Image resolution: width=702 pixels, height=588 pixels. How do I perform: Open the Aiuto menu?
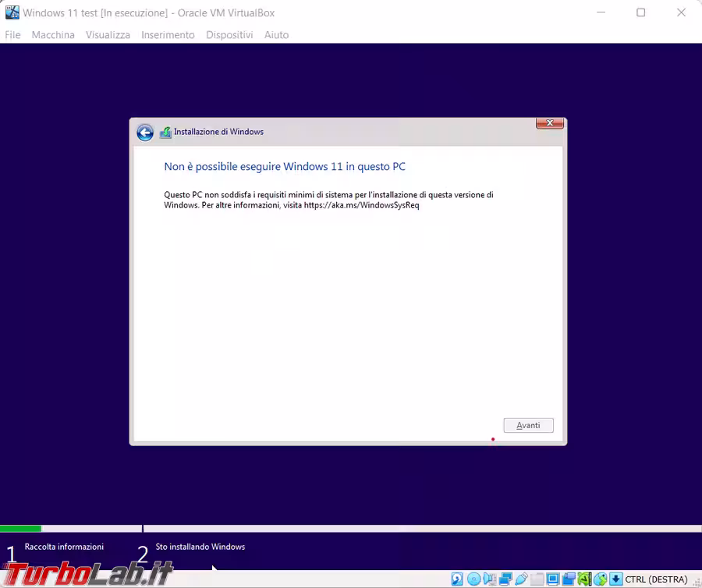point(276,35)
